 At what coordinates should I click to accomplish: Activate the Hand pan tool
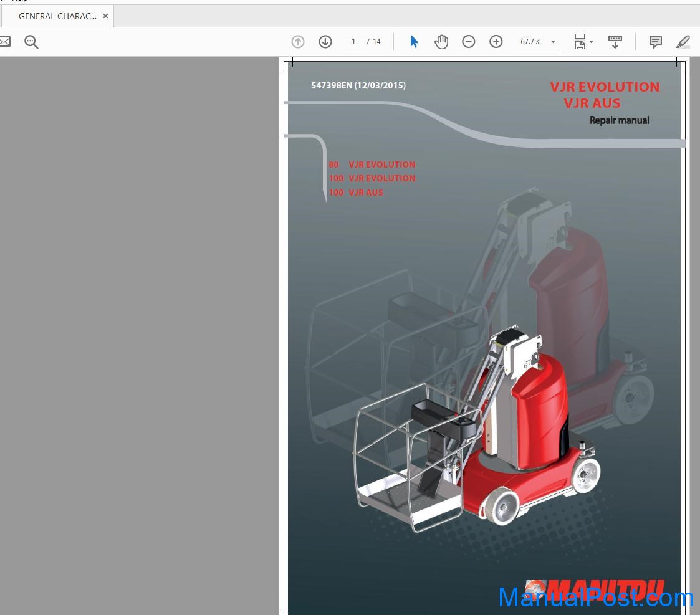pyautogui.click(x=441, y=42)
